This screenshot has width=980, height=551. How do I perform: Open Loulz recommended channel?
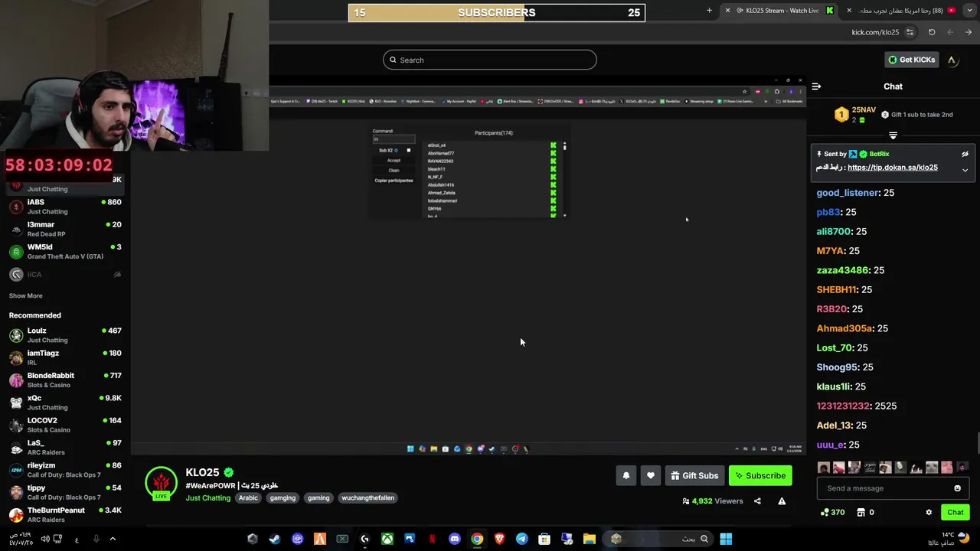click(x=65, y=335)
